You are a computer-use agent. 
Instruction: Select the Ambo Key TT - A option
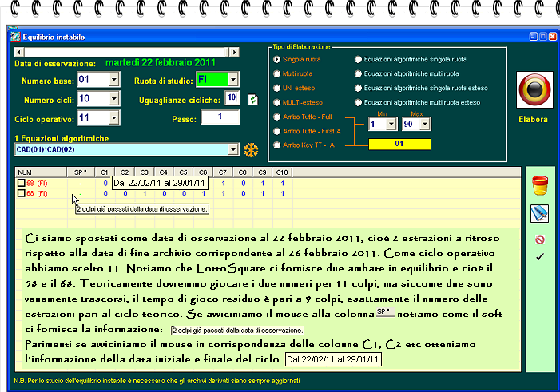(276, 145)
